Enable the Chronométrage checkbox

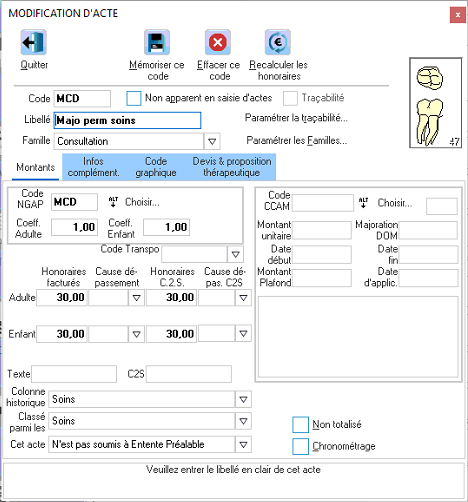(x=300, y=447)
